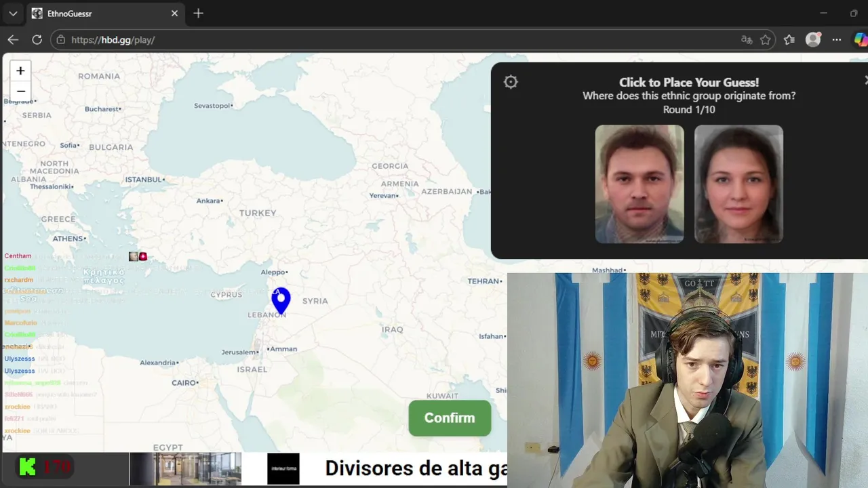Screen dimensions: 868x488
Task: Select the EthnoGuessr browser tab
Action: pyautogui.click(x=105, y=14)
